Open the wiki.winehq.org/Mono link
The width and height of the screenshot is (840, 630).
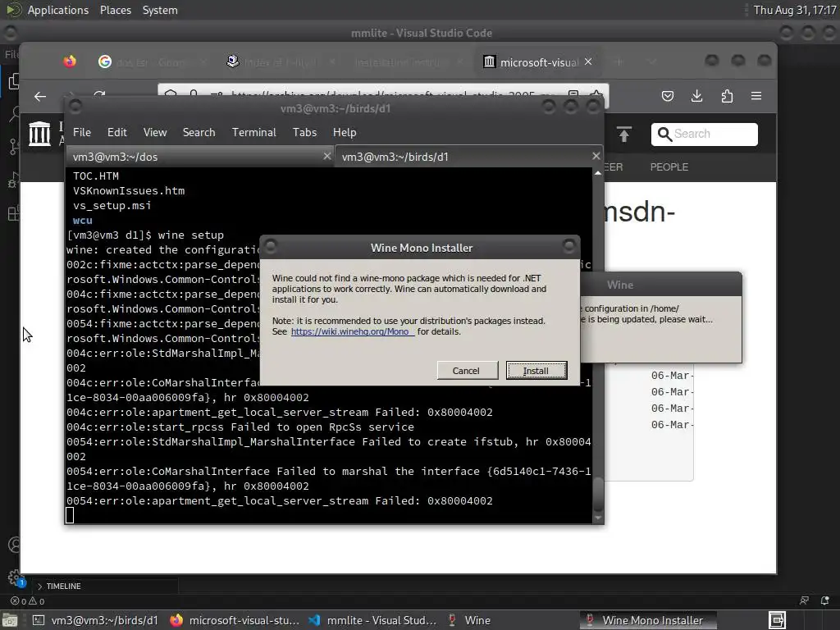[352, 331]
